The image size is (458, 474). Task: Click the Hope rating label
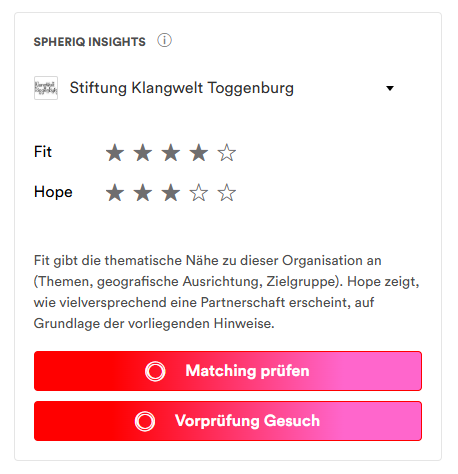pyautogui.click(x=53, y=192)
